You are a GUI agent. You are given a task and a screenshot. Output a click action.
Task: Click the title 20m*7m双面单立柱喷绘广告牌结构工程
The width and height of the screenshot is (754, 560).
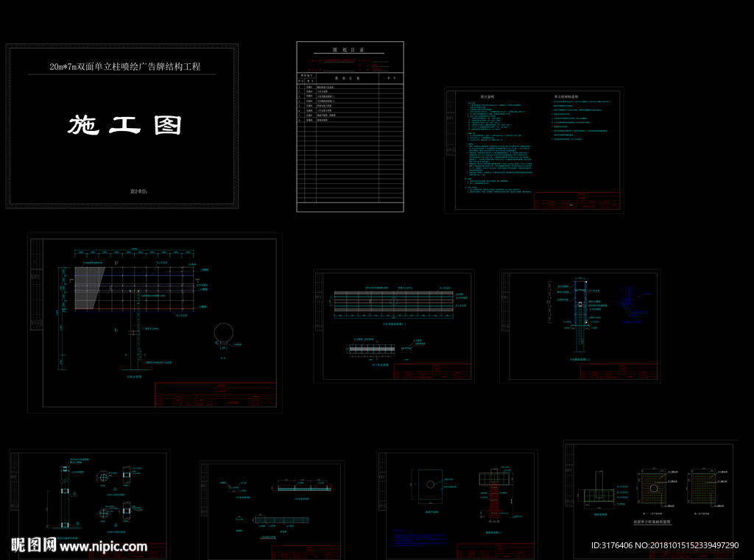(125, 67)
